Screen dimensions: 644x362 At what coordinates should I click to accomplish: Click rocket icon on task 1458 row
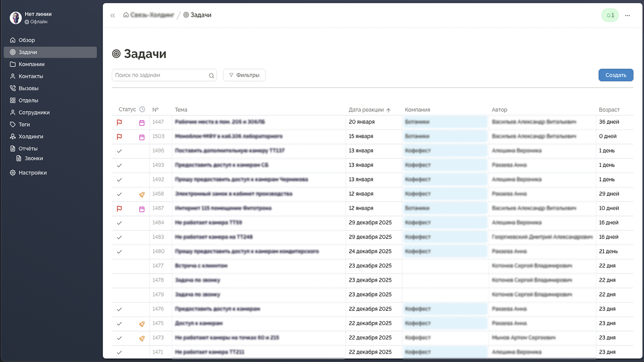142,194
